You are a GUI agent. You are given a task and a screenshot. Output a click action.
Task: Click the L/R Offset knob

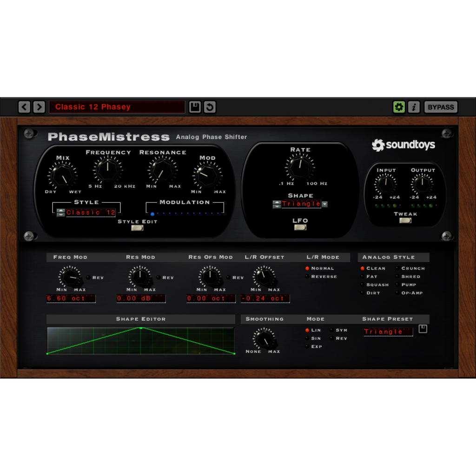coord(264,276)
